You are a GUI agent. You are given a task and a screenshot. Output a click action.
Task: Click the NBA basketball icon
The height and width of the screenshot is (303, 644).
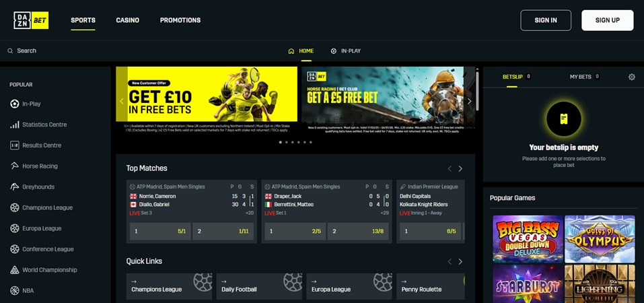click(15, 291)
